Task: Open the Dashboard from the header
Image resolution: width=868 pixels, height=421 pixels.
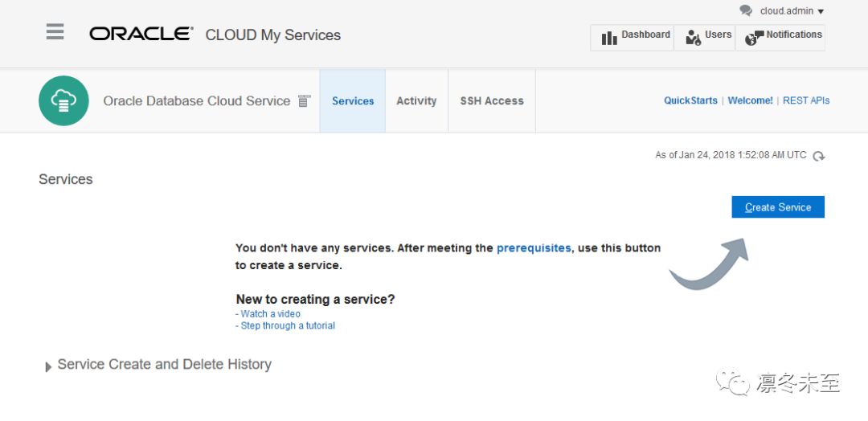Action: tap(635, 37)
